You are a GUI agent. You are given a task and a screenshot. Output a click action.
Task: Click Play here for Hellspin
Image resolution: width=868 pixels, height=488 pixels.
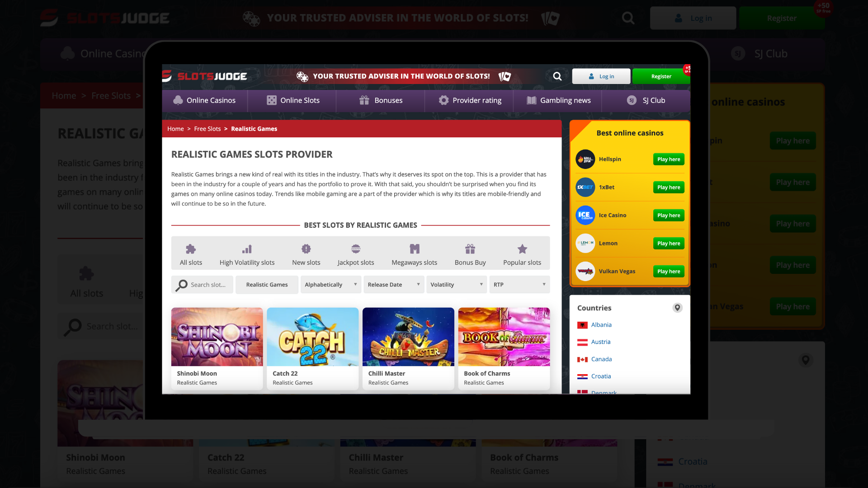[x=669, y=159]
